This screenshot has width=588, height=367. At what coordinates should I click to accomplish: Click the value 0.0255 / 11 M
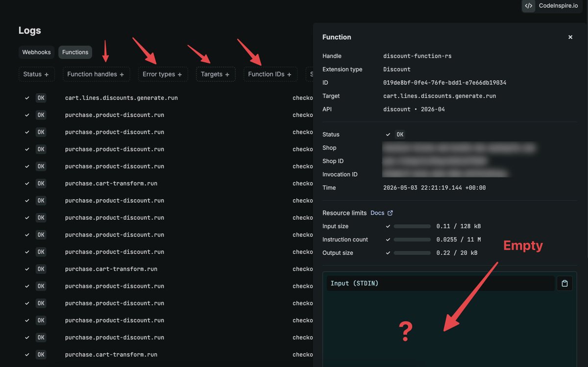click(459, 240)
